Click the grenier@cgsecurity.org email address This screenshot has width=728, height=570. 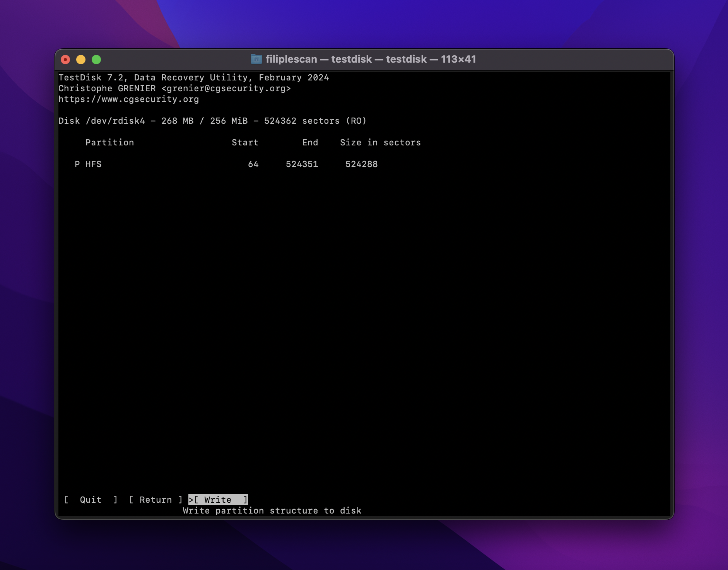pos(226,88)
